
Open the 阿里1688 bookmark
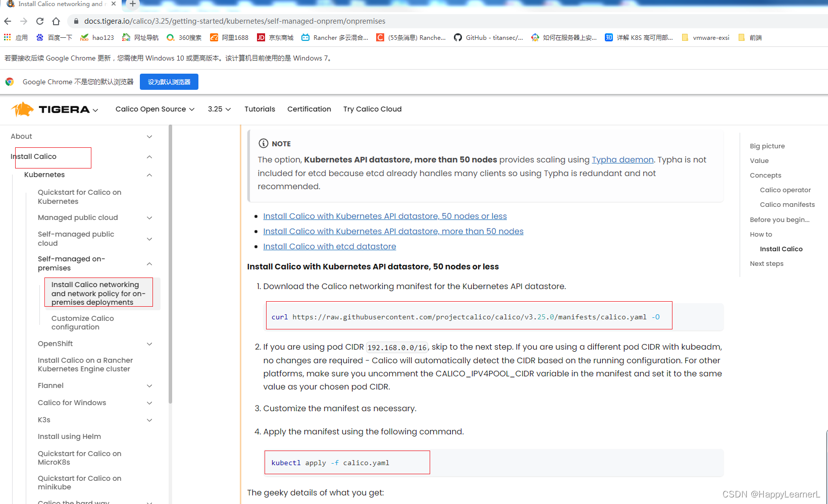229,37
